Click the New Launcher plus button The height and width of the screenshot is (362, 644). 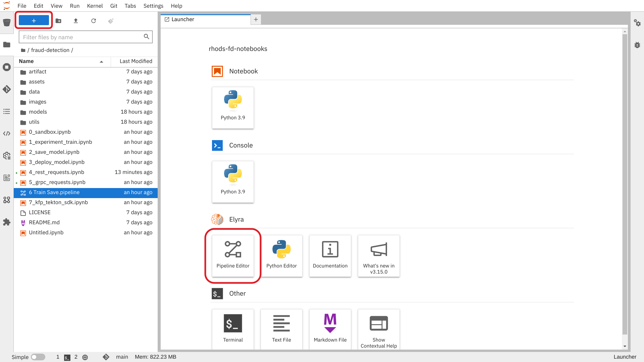(x=34, y=20)
